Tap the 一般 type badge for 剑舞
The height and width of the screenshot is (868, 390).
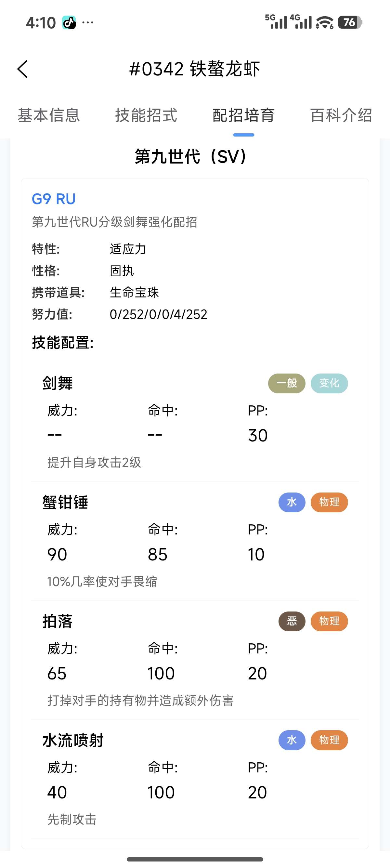click(287, 383)
